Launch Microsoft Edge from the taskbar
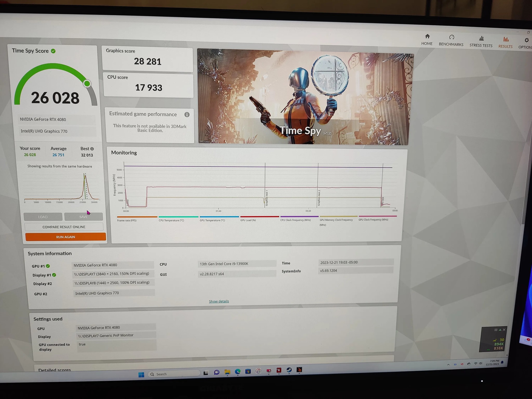The image size is (532, 399). coord(238,371)
